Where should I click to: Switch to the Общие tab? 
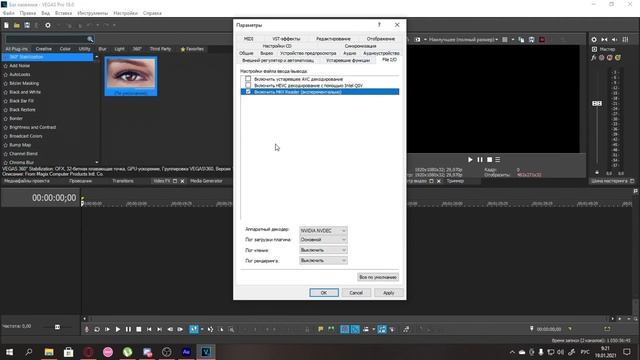tap(246, 53)
